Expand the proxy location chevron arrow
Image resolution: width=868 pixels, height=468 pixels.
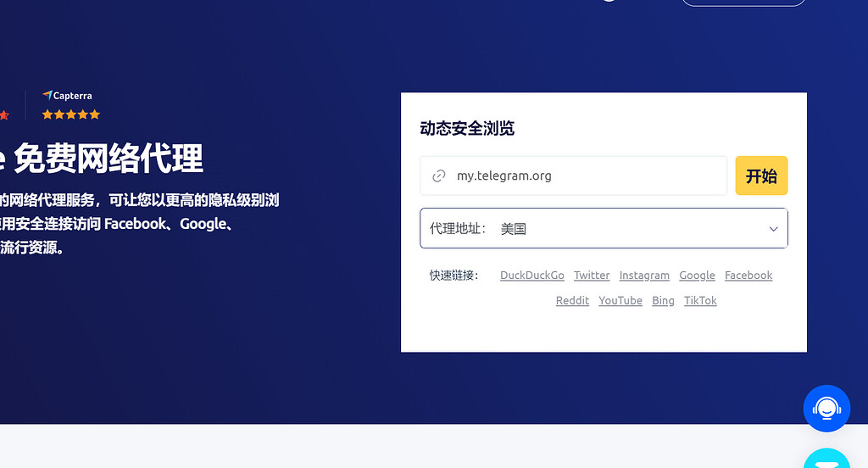(773, 229)
